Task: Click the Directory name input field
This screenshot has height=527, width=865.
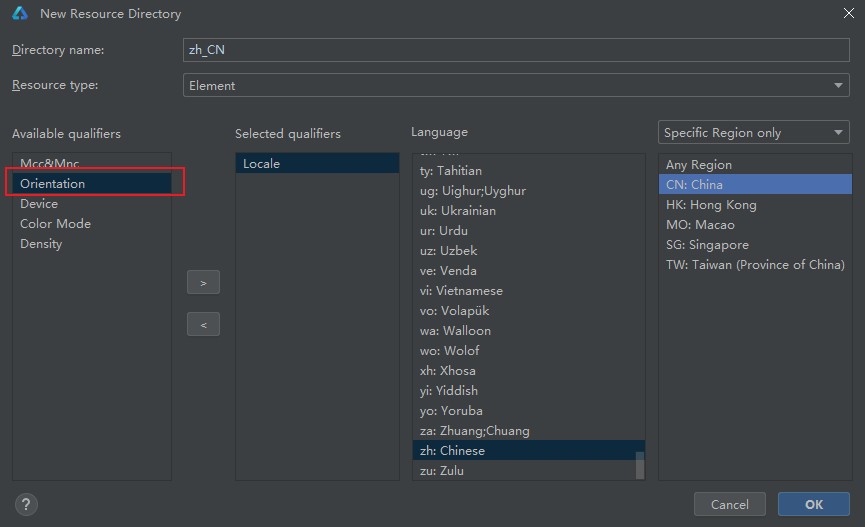Action: (x=516, y=50)
